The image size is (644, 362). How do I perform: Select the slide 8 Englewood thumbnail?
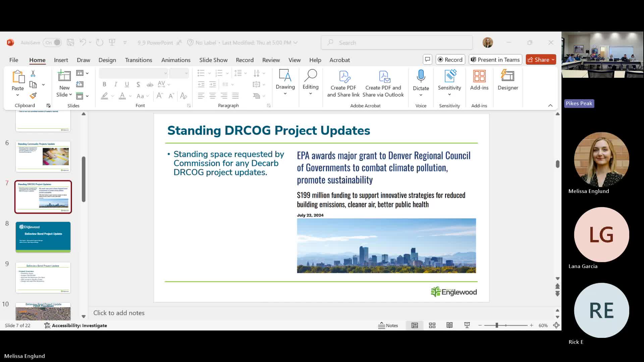click(43, 237)
